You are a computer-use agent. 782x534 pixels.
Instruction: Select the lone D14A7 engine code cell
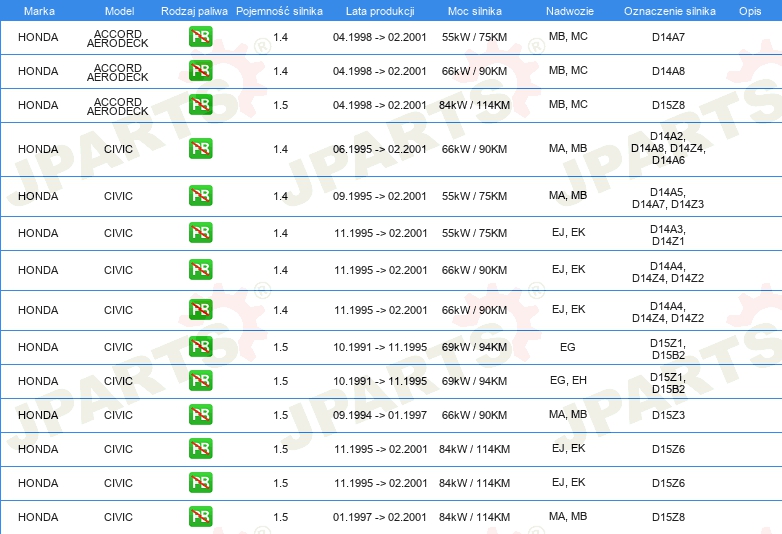tap(668, 37)
